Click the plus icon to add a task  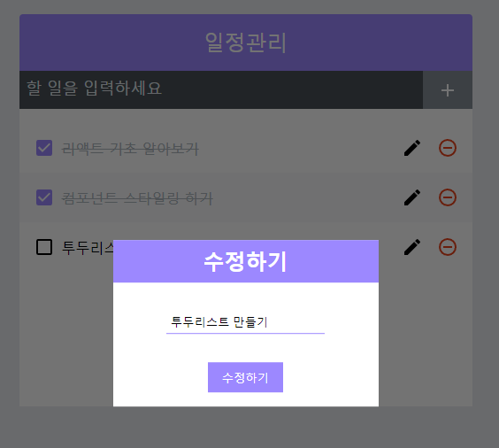coord(448,90)
